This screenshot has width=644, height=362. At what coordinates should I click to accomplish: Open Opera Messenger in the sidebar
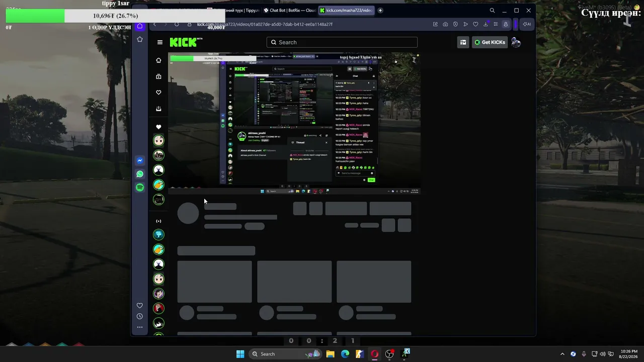140,160
